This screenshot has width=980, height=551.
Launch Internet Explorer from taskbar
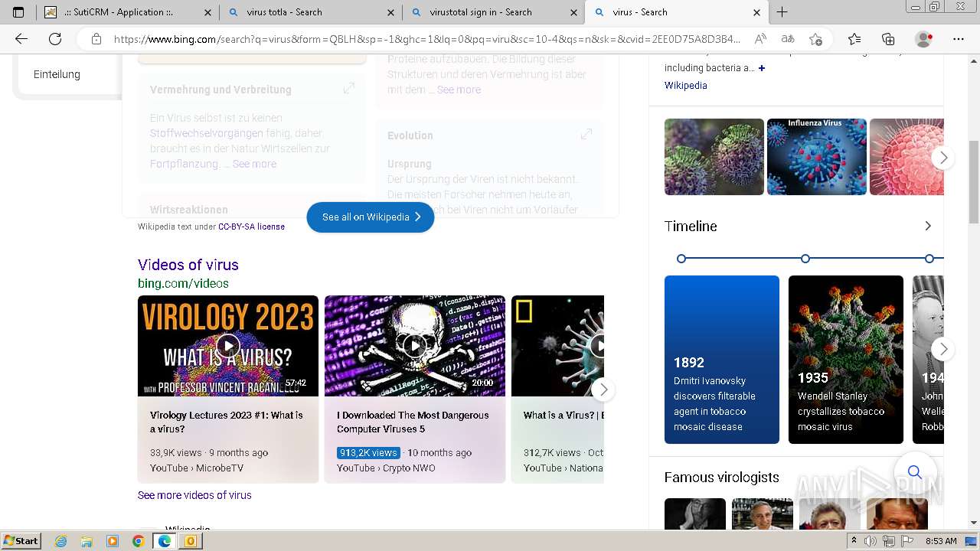(x=60, y=541)
